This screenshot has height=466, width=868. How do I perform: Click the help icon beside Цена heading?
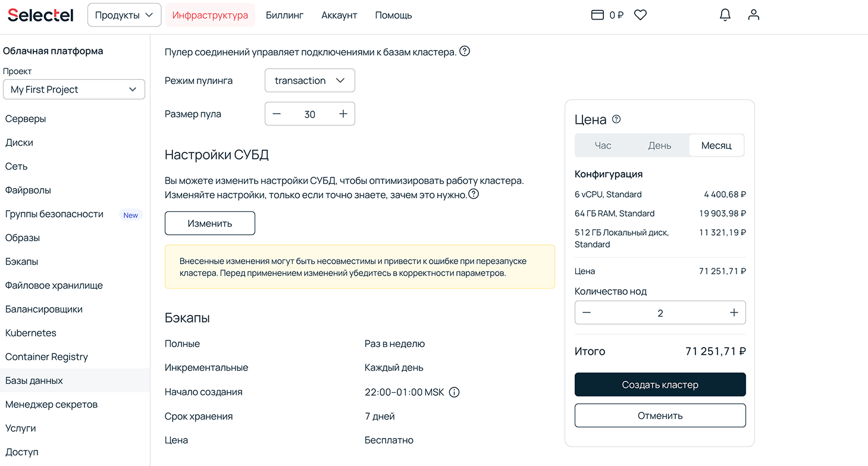pyautogui.click(x=616, y=119)
